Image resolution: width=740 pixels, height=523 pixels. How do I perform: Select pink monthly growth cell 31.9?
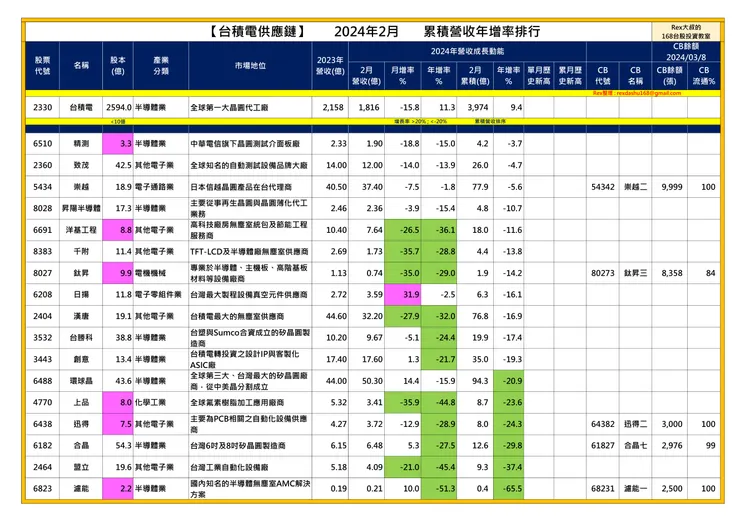403,295
